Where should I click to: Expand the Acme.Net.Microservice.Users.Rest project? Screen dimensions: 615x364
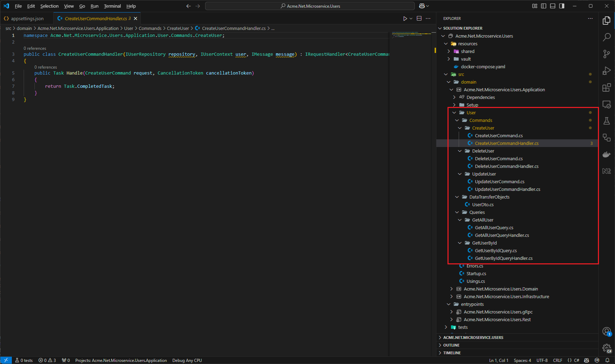pos(451,319)
